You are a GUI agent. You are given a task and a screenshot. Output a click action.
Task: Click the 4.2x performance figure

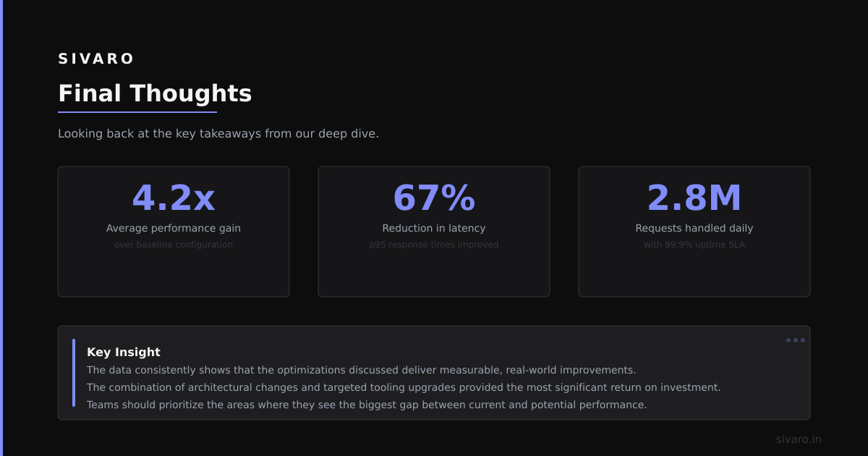coord(174,198)
